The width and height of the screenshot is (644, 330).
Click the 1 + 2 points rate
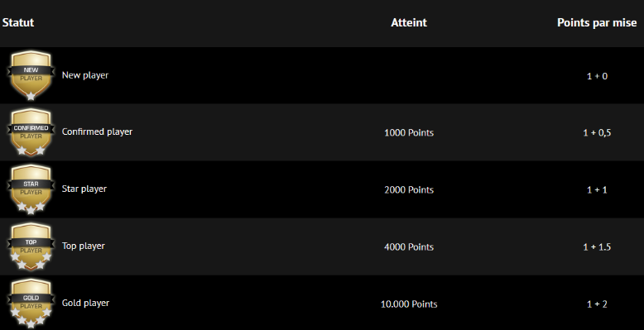597,304
